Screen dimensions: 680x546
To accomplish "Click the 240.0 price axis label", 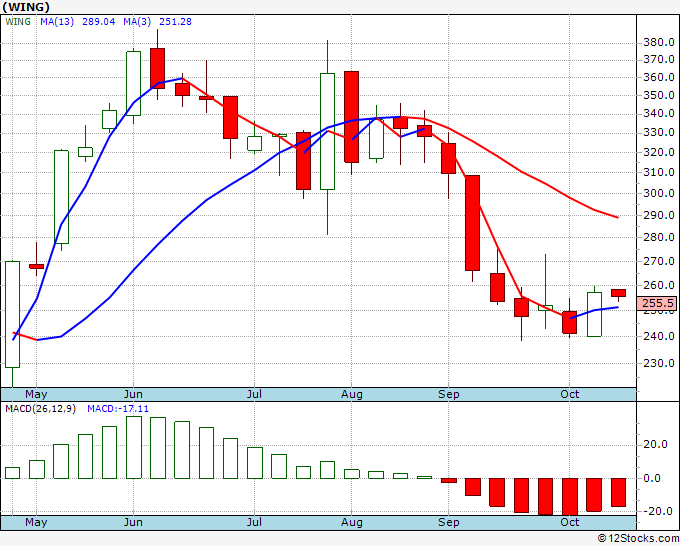I will click(x=659, y=336).
